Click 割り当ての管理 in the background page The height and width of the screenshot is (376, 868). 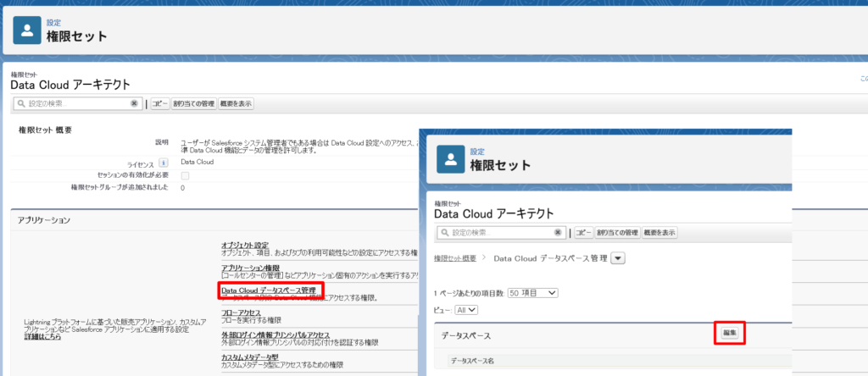click(193, 103)
